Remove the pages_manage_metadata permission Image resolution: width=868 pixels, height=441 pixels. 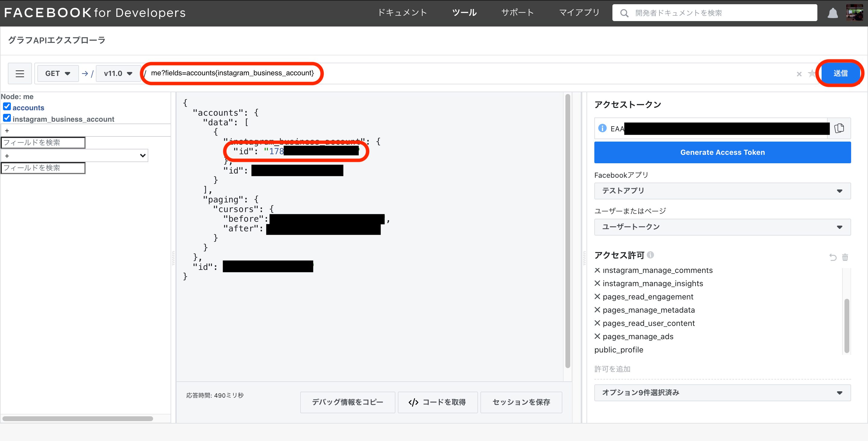[597, 310]
